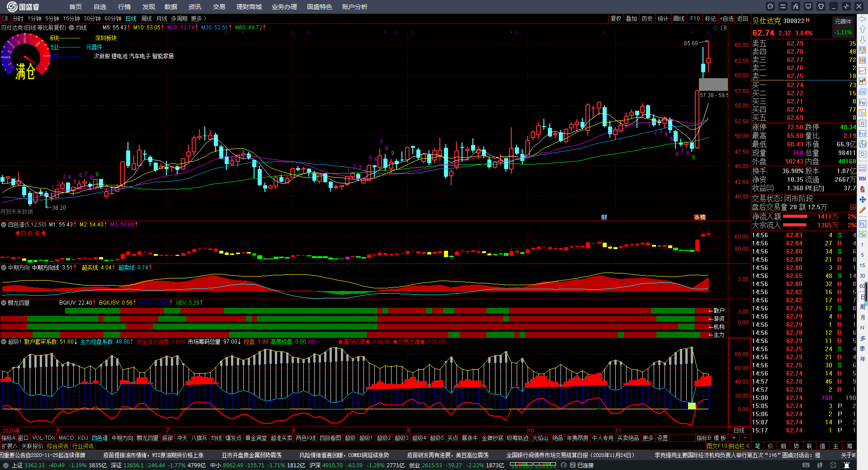This screenshot has width=868, height=470.
Task: Click the +自选 button
Action: 726,19
